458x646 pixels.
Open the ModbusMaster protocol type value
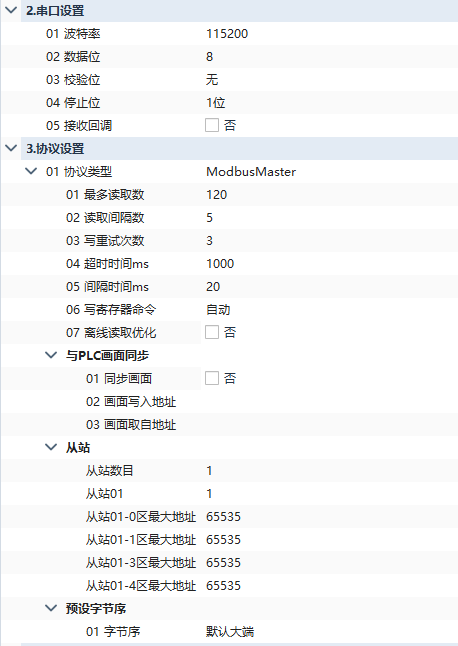[x=251, y=172]
